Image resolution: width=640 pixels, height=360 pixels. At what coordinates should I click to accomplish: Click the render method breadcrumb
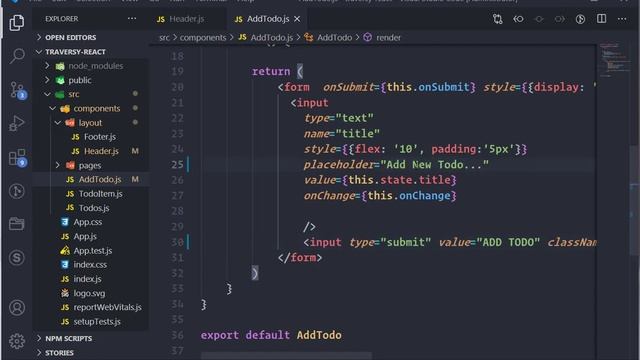pos(382,38)
